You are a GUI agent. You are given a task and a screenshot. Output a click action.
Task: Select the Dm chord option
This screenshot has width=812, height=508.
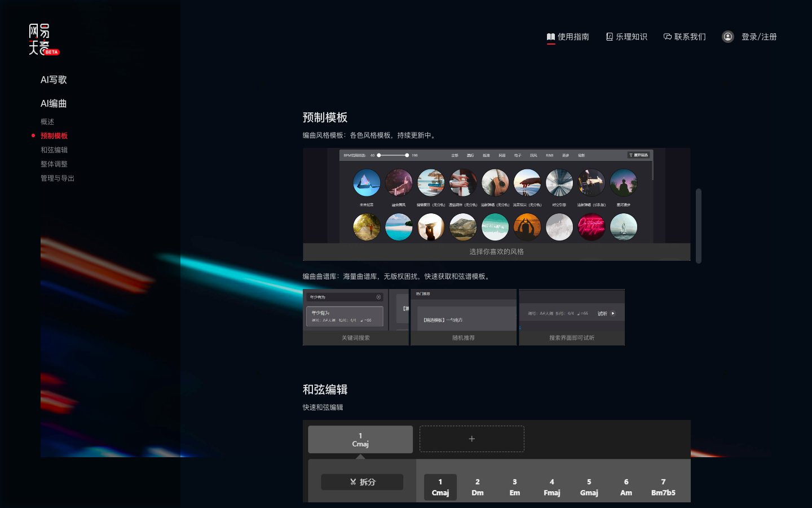pyautogui.click(x=478, y=487)
